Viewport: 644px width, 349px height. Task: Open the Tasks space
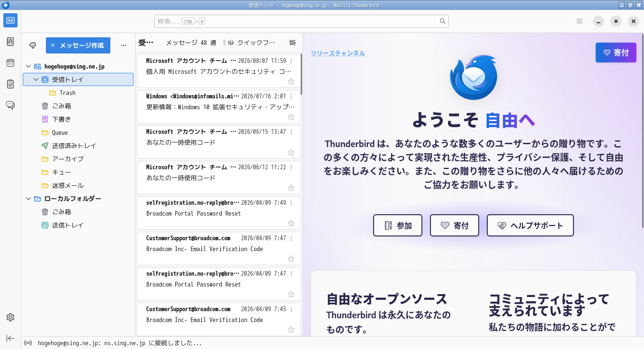[x=10, y=84]
